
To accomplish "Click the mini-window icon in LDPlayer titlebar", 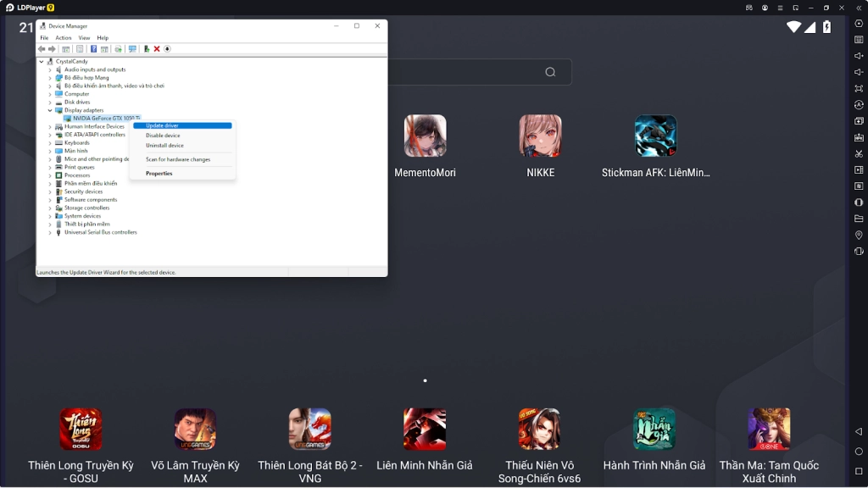I will (x=795, y=8).
